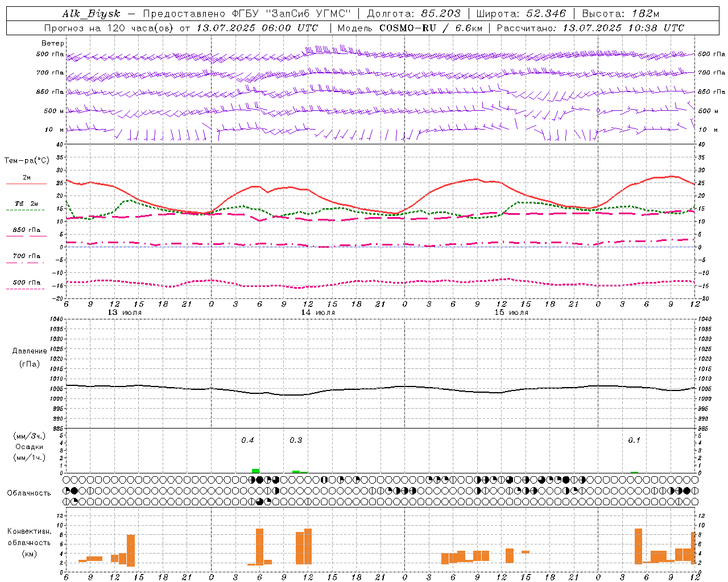Click the '0.1' precipitation amount value

(x=634, y=440)
